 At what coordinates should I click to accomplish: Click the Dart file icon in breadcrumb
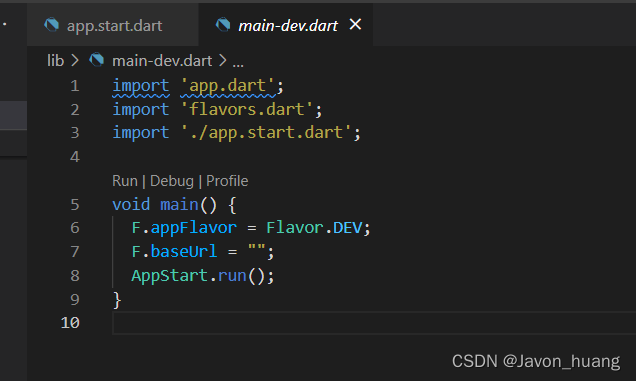click(97, 60)
